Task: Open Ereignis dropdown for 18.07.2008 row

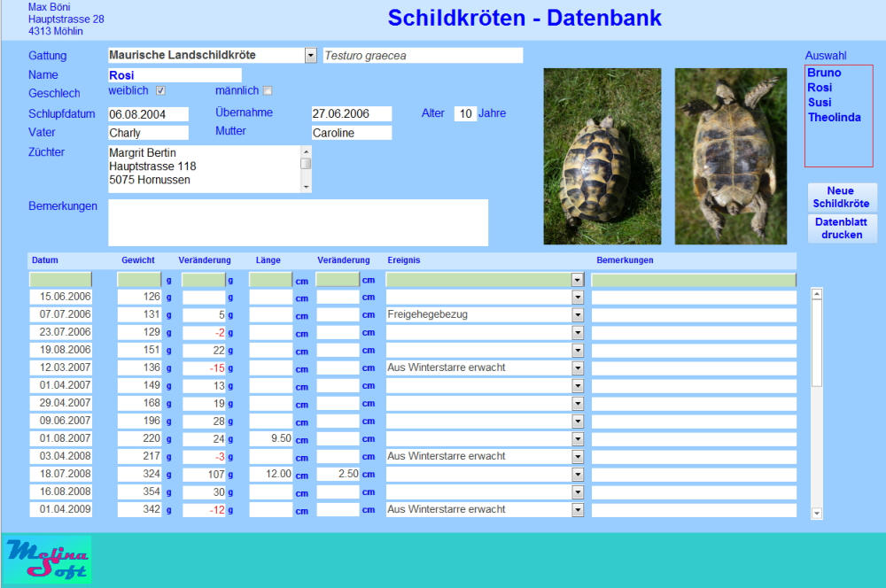Action: pyautogui.click(x=577, y=475)
